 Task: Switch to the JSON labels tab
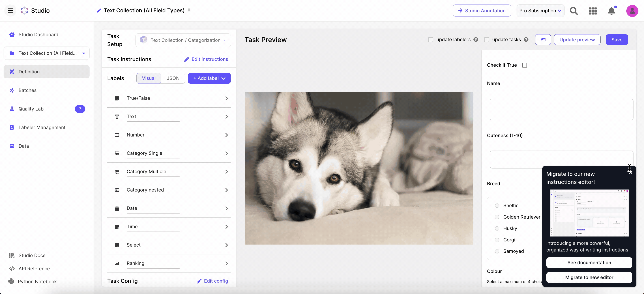173,79
